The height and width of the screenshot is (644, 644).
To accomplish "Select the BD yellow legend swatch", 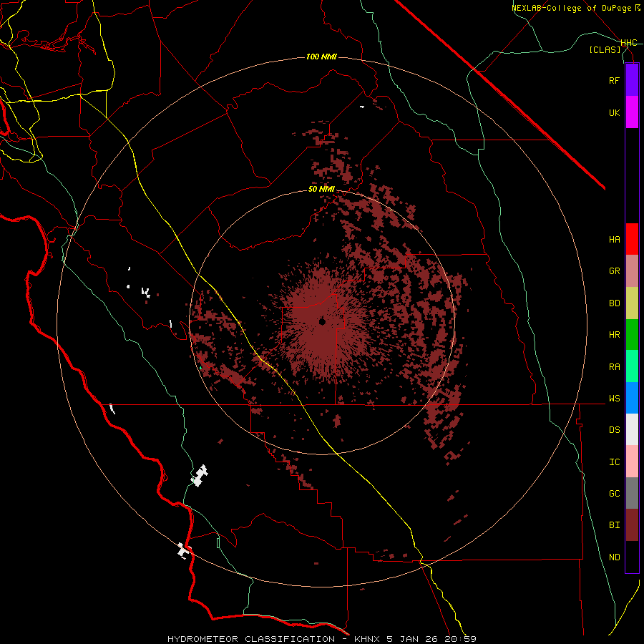I will tap(632, 303).
